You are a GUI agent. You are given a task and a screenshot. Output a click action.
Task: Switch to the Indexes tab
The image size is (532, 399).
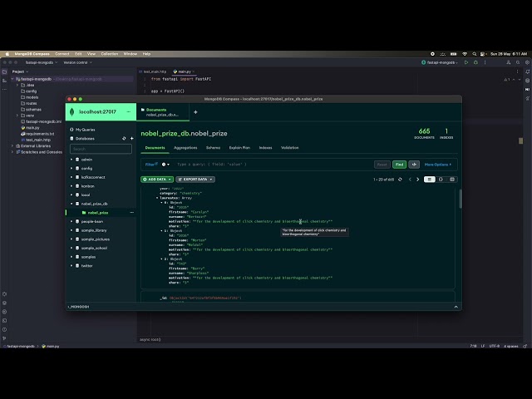pos(265,148)
